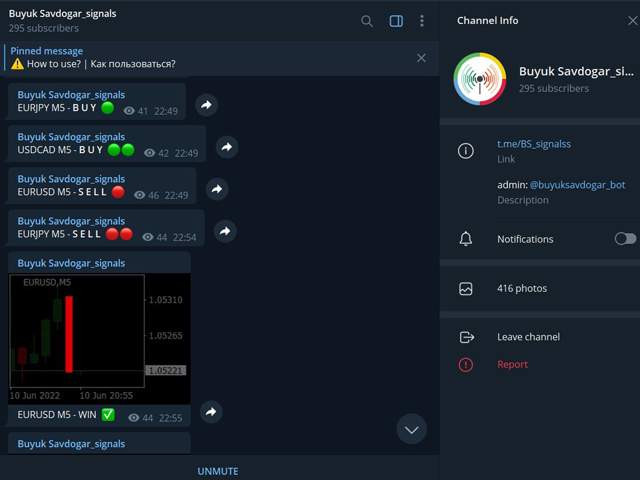This screenshot has height=480, width=640.
Task: Open the @buyuksavdogar_bot admin link
Action: coord(577,185)
